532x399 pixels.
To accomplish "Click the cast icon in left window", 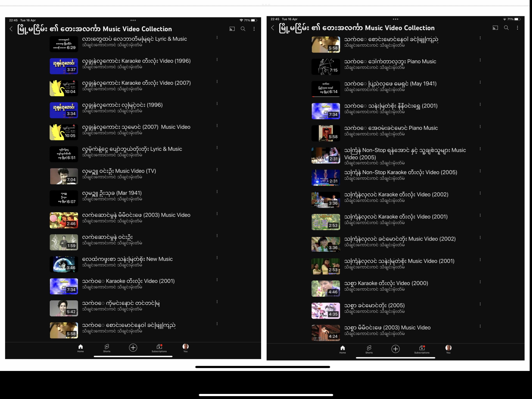I will (x=232, y=29).
